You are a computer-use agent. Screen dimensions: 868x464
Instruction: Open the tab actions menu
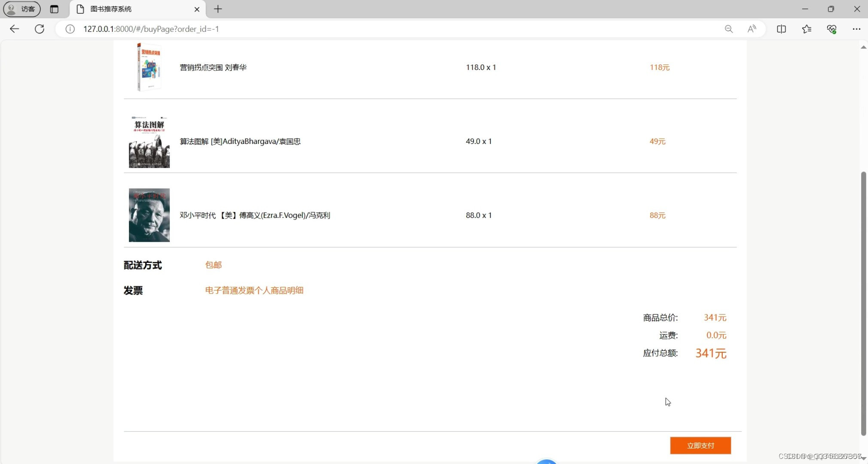55,9
